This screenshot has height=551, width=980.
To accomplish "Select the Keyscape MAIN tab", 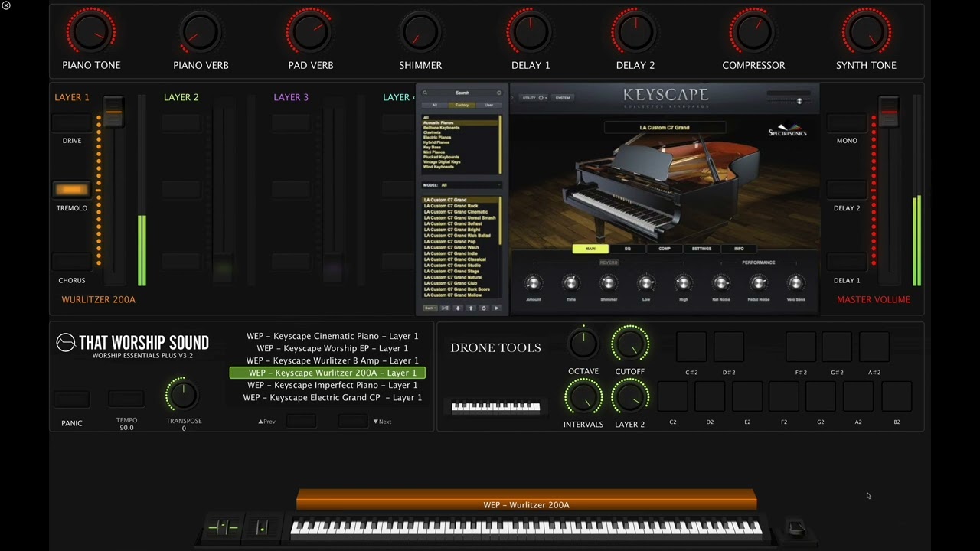I will (590, 249).
